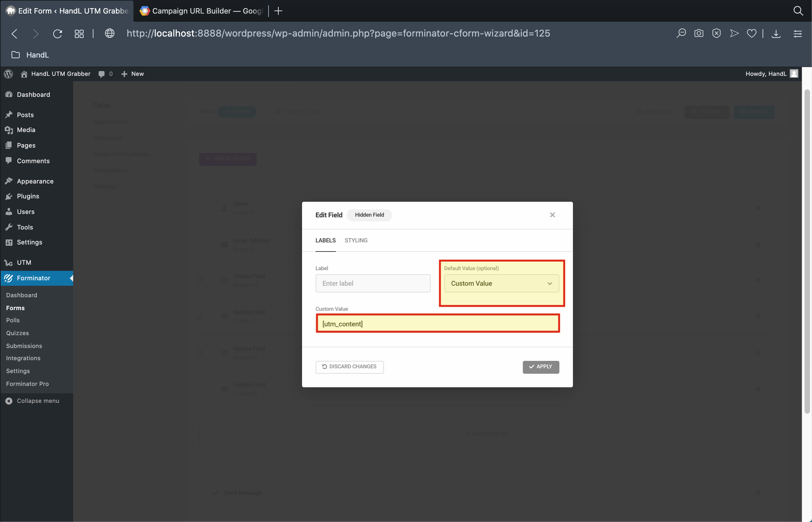Click the Forms link under Forminator

point(15,307)
